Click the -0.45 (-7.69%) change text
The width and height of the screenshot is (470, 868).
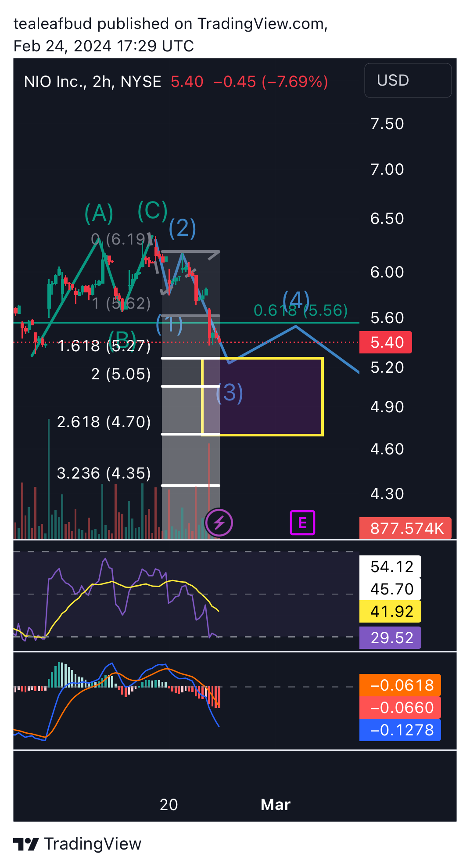(x=270, y=82)
